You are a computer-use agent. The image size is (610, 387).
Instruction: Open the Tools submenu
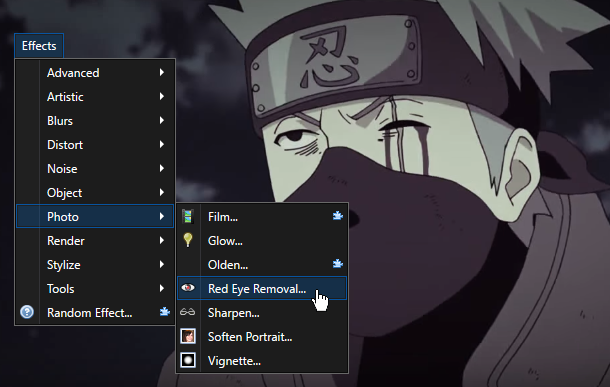pos(95,289)
